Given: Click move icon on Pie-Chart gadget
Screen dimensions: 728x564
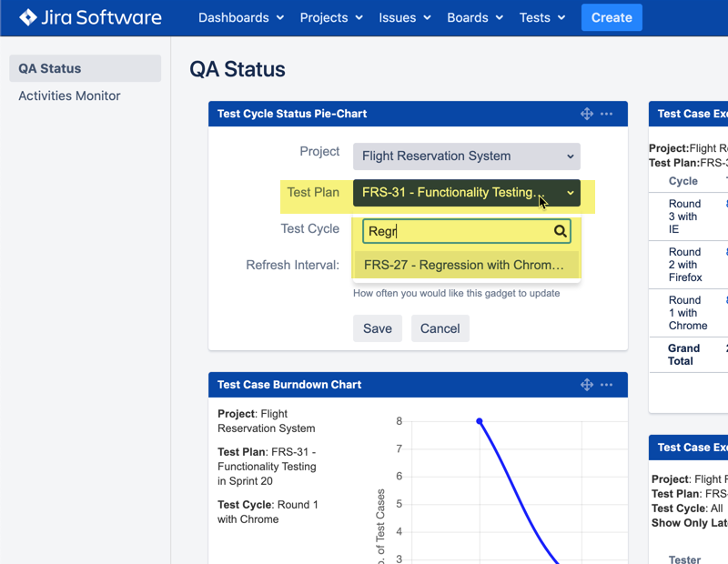Looking at the screenshot, I should coord(587,114).
